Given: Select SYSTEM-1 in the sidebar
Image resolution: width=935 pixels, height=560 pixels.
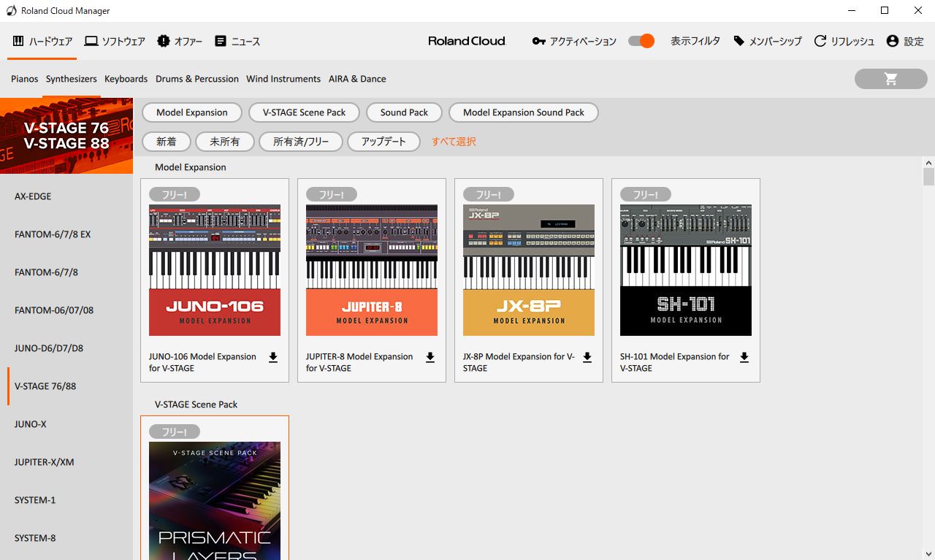Looking at the screenshot, I should [66, 500].
